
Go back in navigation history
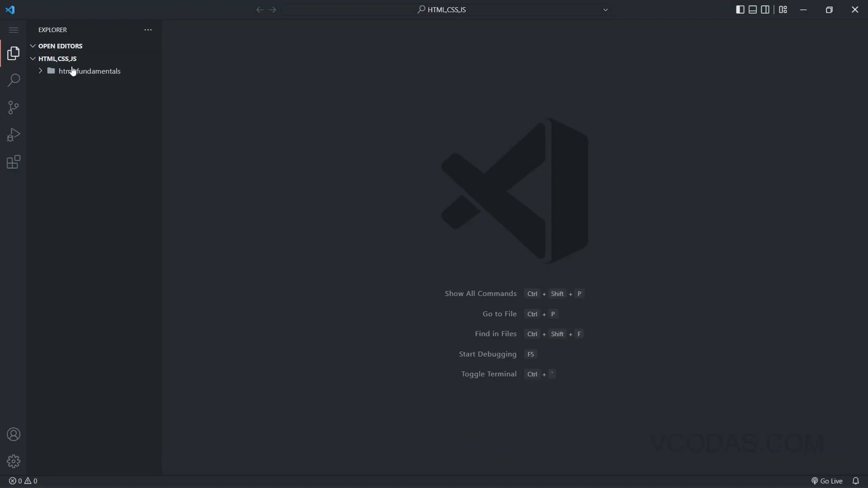coord(260,10)
